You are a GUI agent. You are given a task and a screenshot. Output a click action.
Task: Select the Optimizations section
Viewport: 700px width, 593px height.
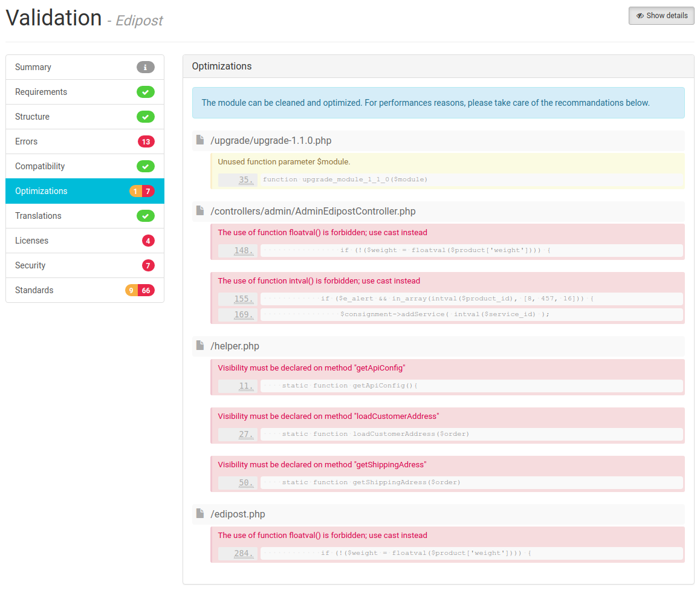coord(85,191)
